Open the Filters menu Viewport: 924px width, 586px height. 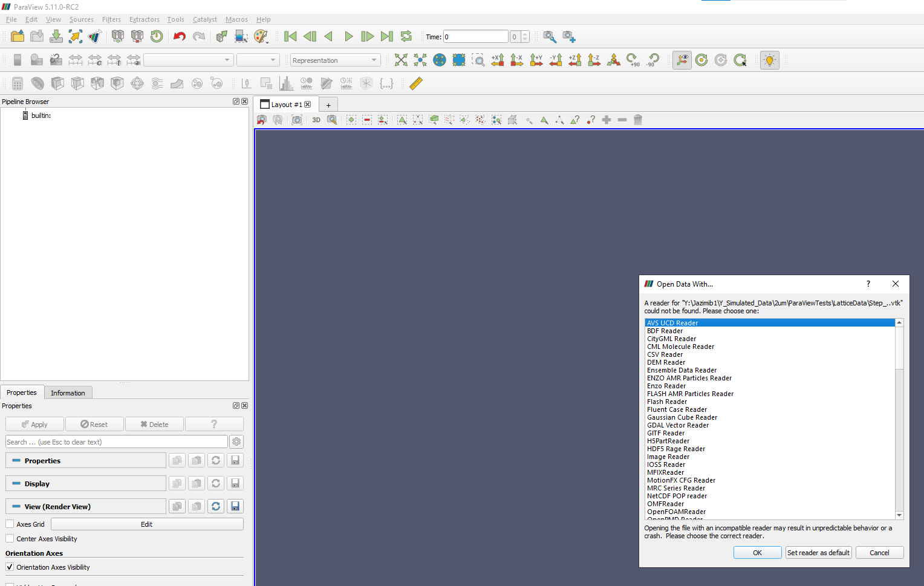click(x=111, y=19)
